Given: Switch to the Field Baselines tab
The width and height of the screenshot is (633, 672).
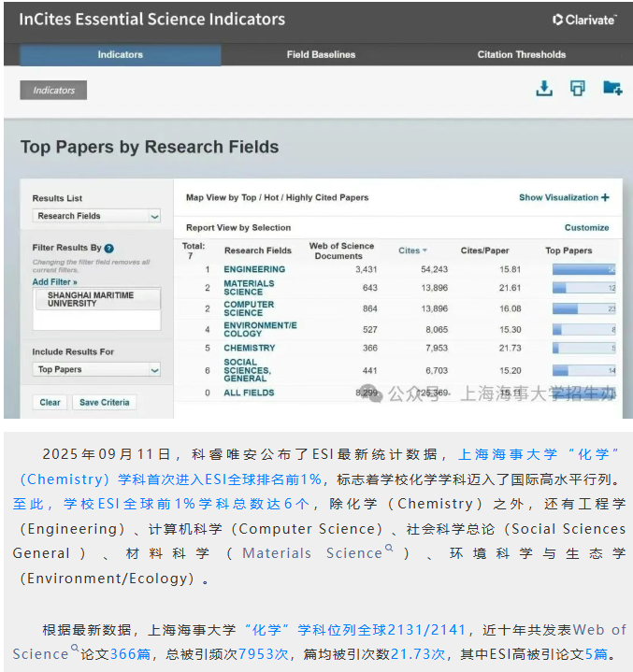Looking at the screenshot, I should [321, 55].
